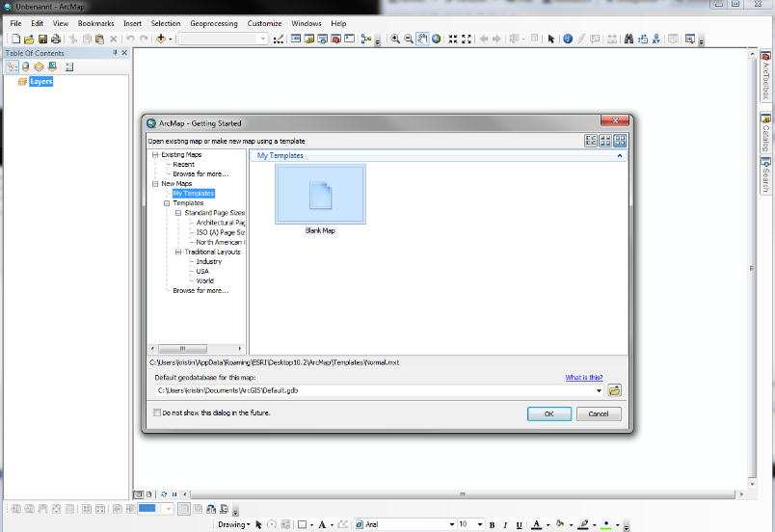Create a new map document
Image resolution: width=775 pixels, height=532 pixels.
pos(15,39)
